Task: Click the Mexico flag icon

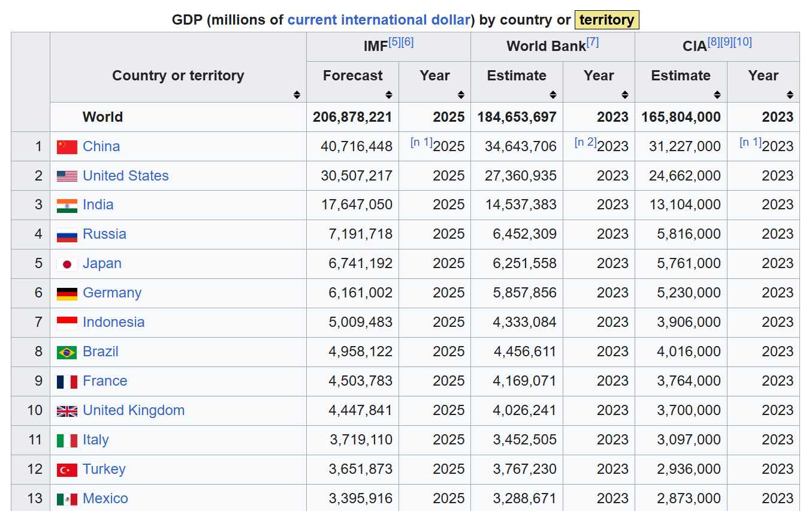Action: point(67,499)
